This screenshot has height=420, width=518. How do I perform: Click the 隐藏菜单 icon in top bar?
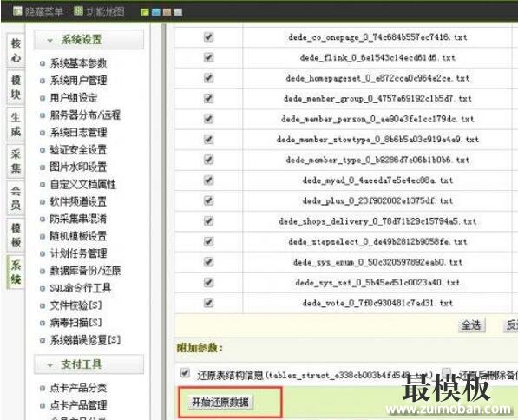pyautogui.click(x=17, y=11)
